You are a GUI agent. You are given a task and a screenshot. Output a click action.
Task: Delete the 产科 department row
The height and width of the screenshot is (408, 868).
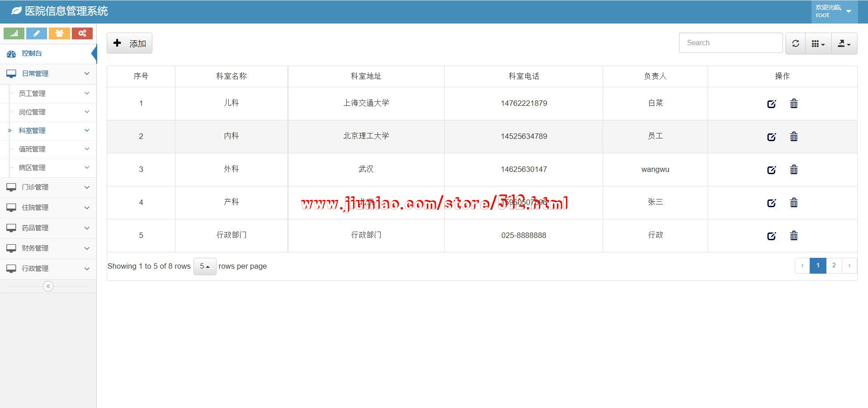point(794,203)
